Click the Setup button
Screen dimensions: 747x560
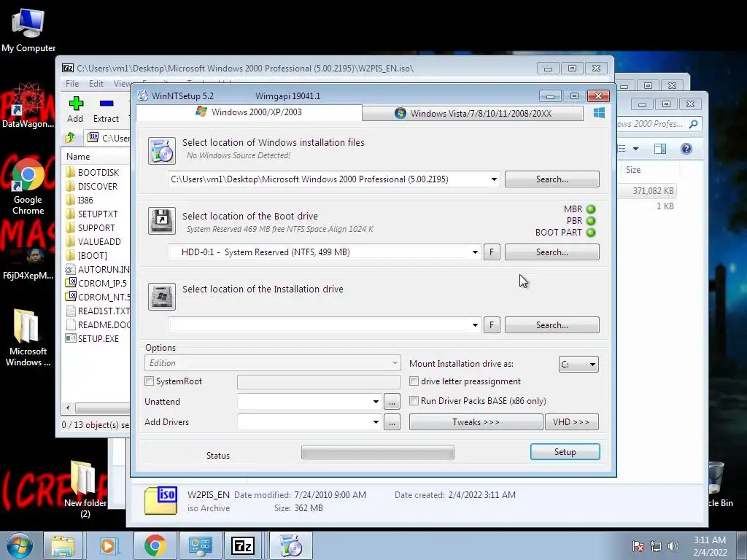tap(565, 452)
